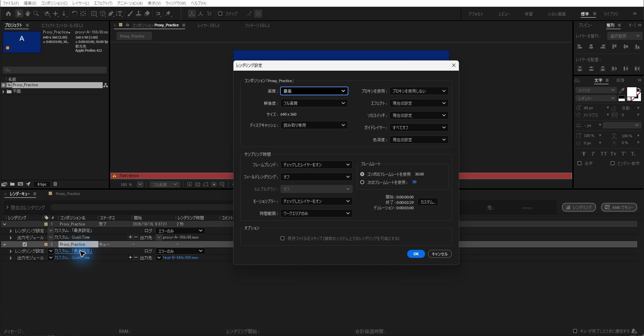Open the disk cache dropdown

314,125
